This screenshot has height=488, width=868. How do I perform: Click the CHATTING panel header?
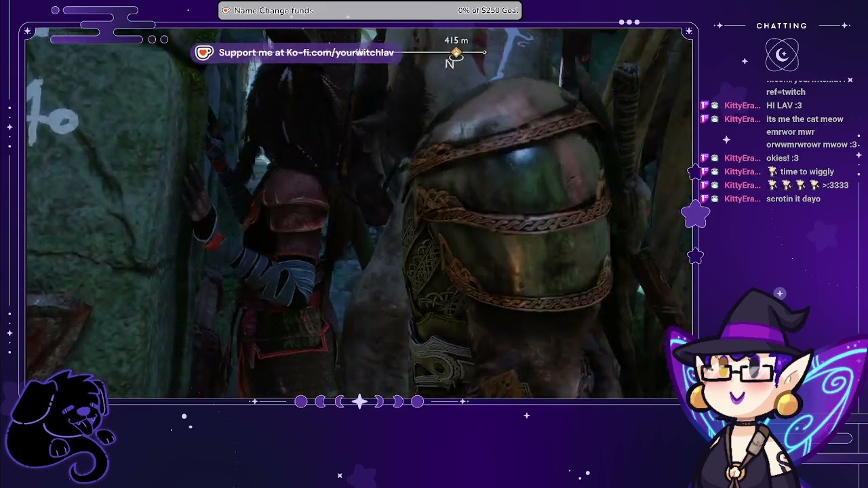tap(782, 26)
